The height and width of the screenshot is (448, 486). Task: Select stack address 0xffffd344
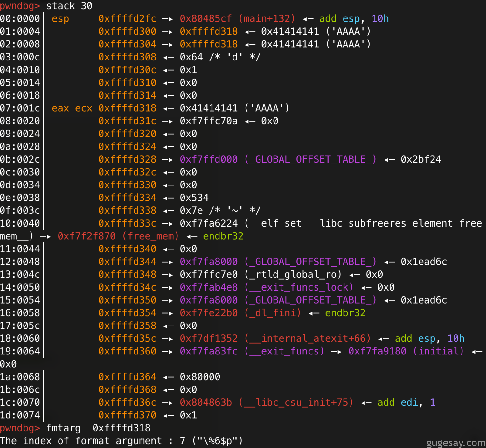click(x=127, y=262)
